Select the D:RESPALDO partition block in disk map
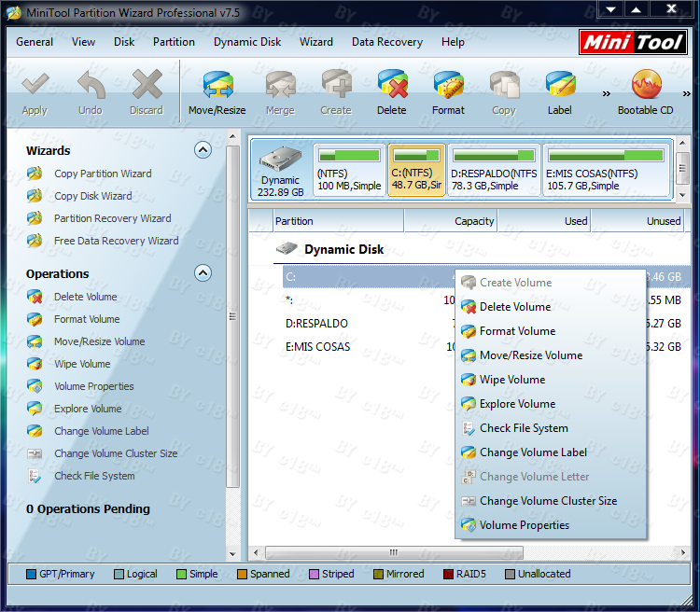The height and width of the screenshot is (612, 700). (494, 170)
